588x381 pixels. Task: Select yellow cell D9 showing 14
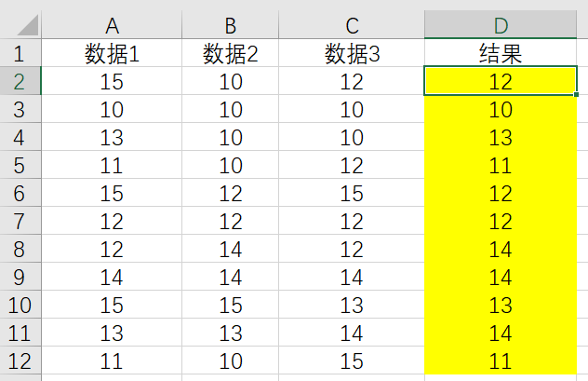pyautogui.click(x=501, y=277)
